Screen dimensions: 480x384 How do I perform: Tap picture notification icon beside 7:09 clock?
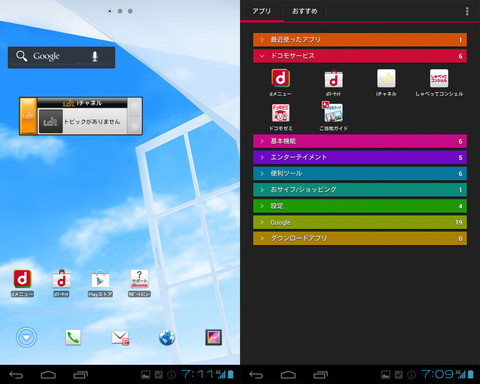click(x=386, y=375)
